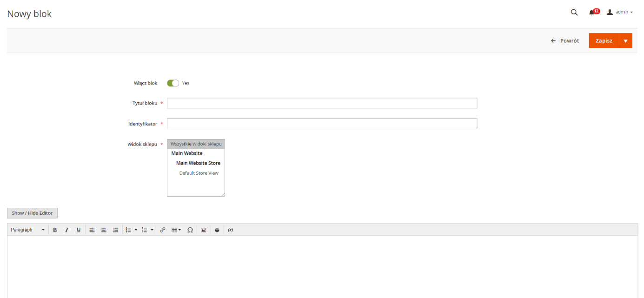The height and width of the screenshot is (298, 644).
Task: Insert a numbered list
Action: tap(144, 230)
